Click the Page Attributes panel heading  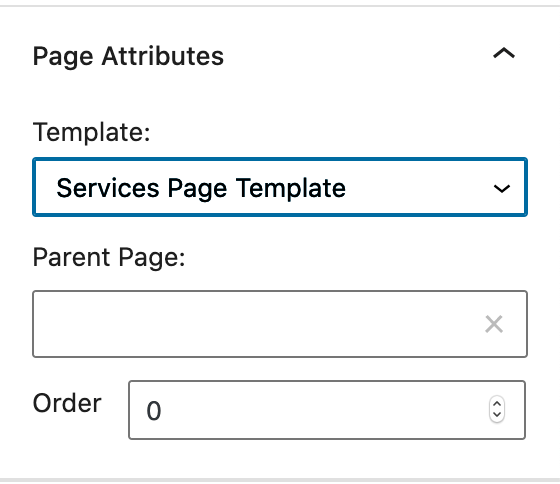(128, 56)
